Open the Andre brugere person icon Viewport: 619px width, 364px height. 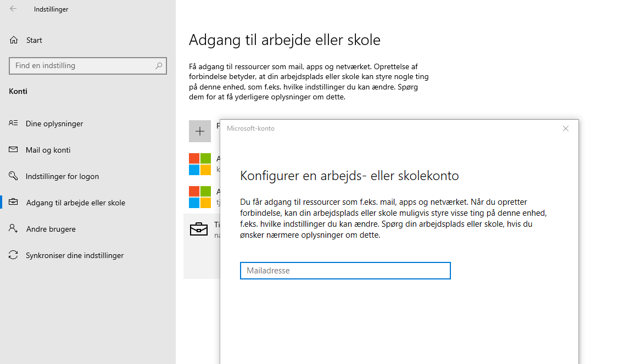[13, 228]
